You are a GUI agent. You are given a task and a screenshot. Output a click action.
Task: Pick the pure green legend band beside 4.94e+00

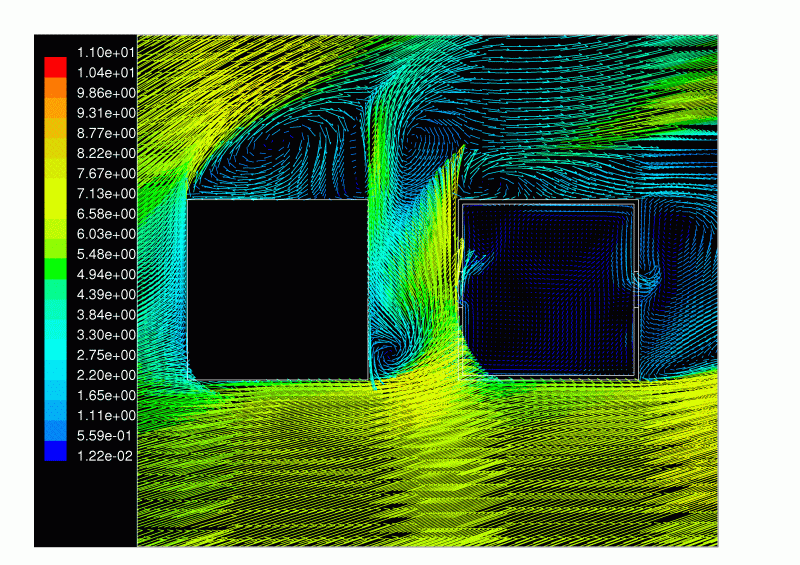tap(56, 269)
